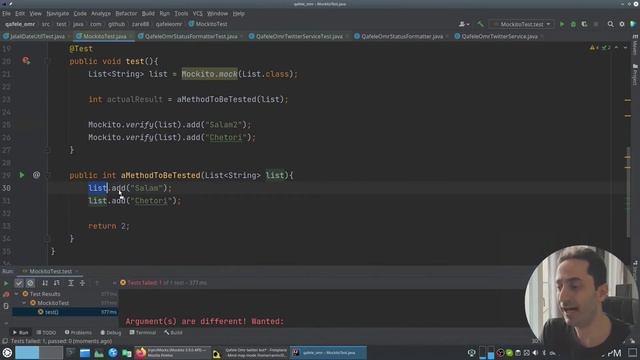This screenshot has width=640, height=360.
Task: Open the Debug tool window
Action: (x=111, y=333)
